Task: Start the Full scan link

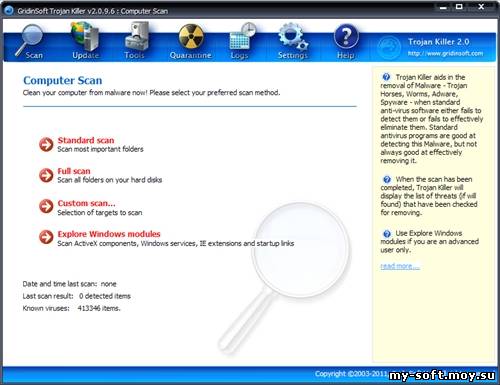Action: point(74,171)
